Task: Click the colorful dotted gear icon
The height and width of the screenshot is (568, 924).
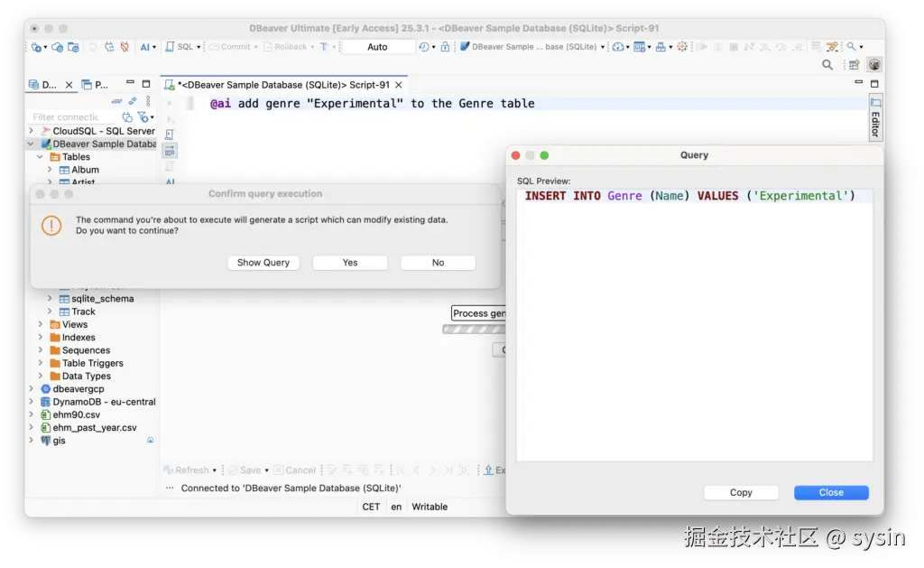Action: pyautogui.click(x=682, y=47)
